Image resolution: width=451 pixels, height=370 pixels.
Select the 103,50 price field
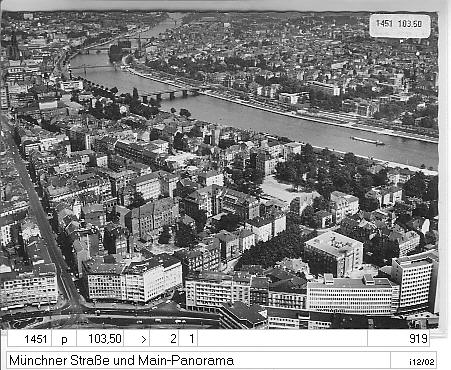tap(100, 339)
